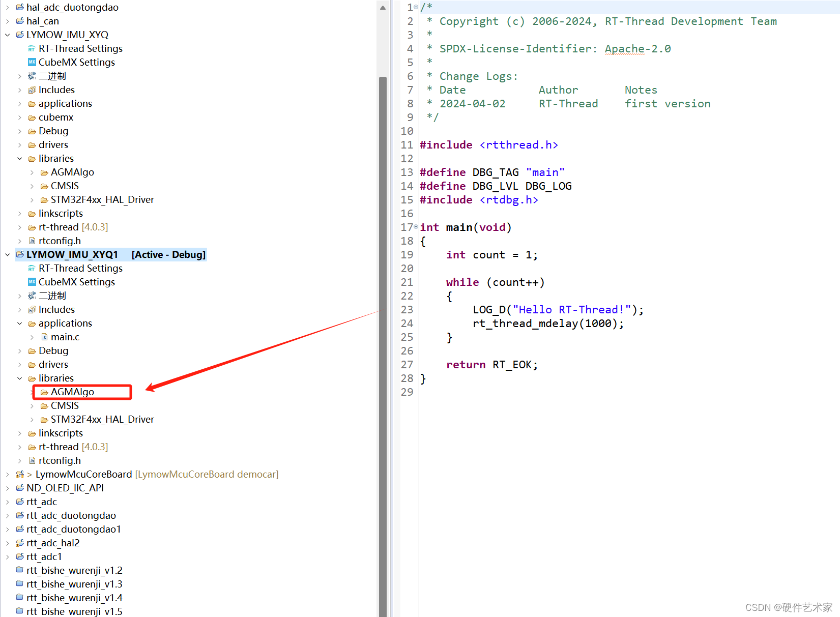Viewport: 840px width, 617px height.
Task: Click rtconfig.h file icon in LYMOW_IMU_XYQ
Action: (32, 241)
